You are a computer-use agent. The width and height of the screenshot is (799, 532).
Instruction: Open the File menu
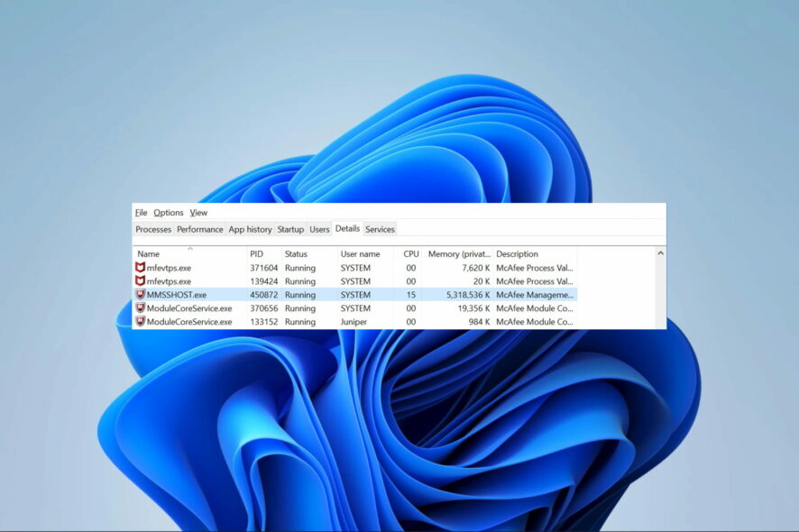142,213
